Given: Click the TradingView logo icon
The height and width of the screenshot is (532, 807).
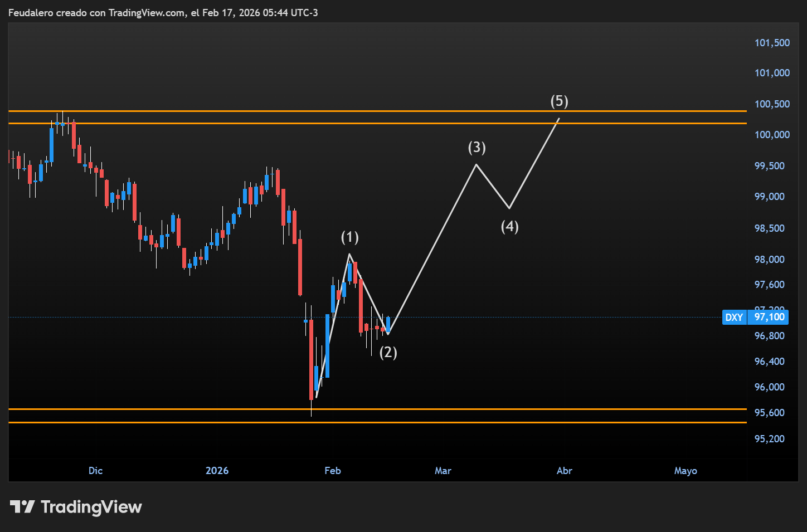Looking at the screenshot, I should 22,507.
